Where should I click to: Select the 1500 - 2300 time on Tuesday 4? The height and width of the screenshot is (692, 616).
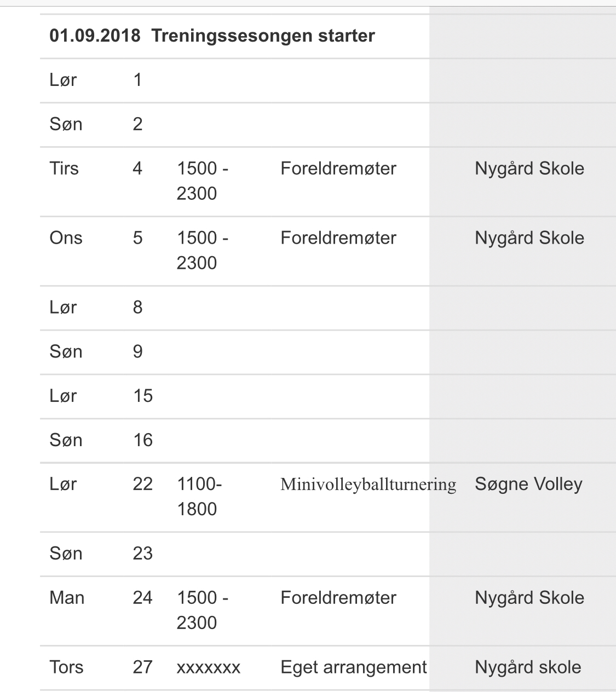pos(202,181)
